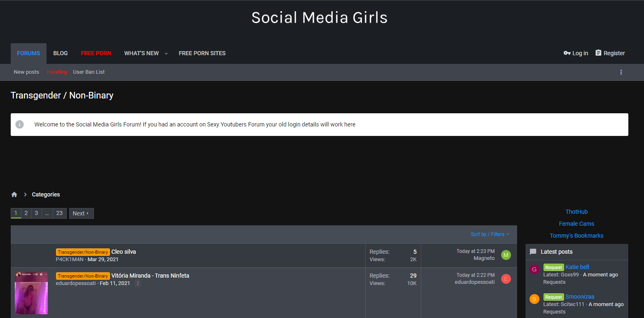Open the Vitória Miranda thread thumbnail
This screenshot has width=644, height=318.
(31, 293)
